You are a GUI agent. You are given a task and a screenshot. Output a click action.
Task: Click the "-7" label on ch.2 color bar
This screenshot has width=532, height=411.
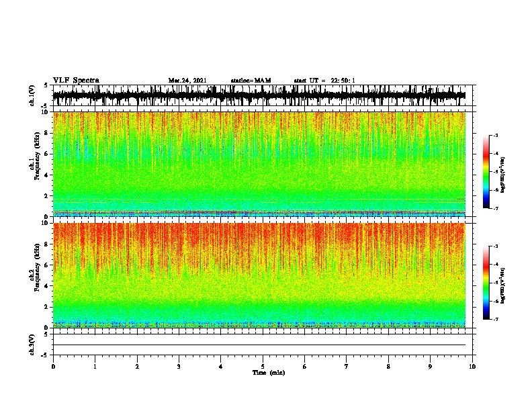click(495, 319)
